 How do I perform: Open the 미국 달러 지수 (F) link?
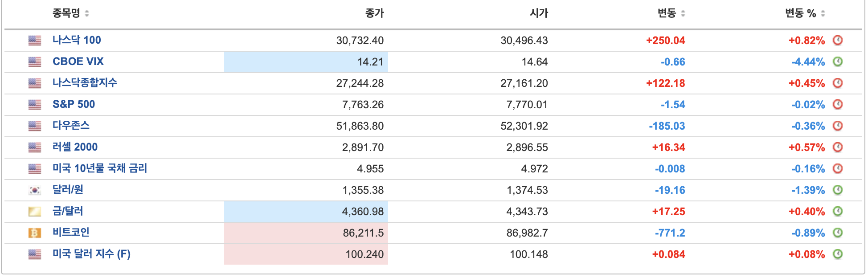pos(91,254)
